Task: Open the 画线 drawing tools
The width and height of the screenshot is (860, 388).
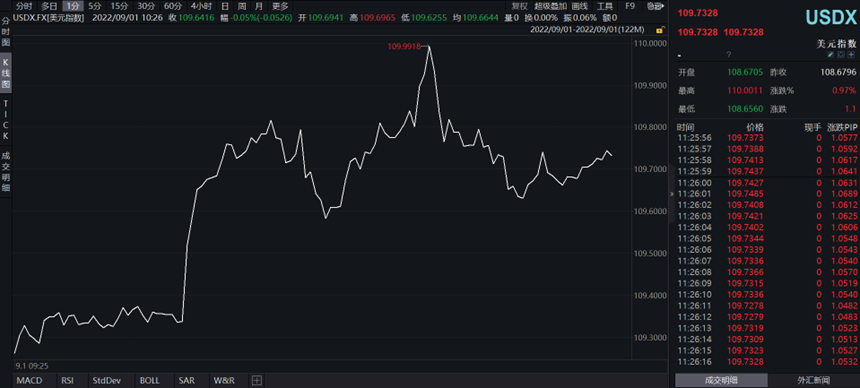Action: (580, 7)
